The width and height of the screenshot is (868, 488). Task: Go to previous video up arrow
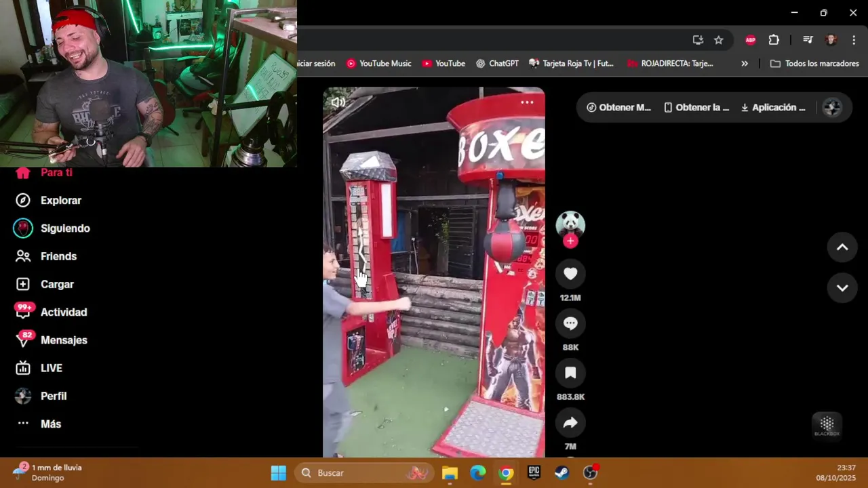842,247
